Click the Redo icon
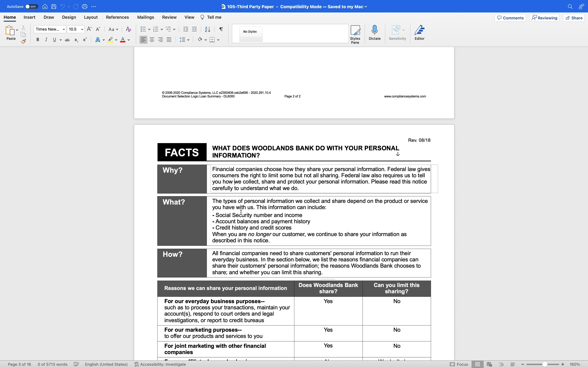 coord(76,7)
